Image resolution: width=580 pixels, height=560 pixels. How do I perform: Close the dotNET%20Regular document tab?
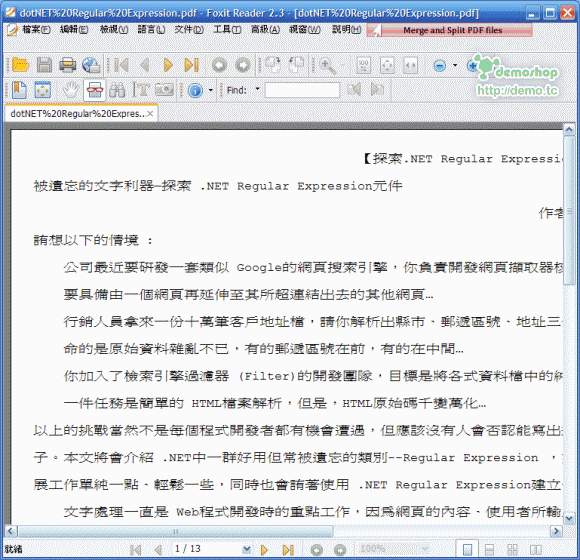[x=150, y=114]
